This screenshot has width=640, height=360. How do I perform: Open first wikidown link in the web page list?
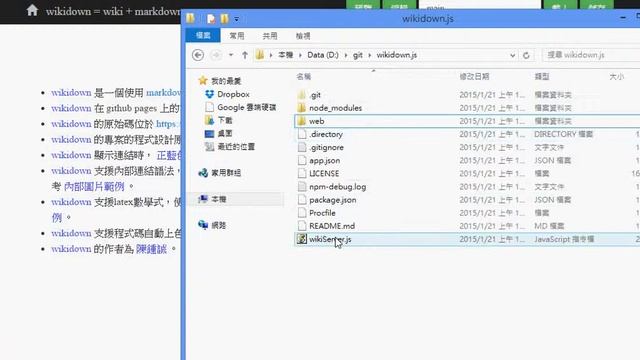click(x=71, y=93)
